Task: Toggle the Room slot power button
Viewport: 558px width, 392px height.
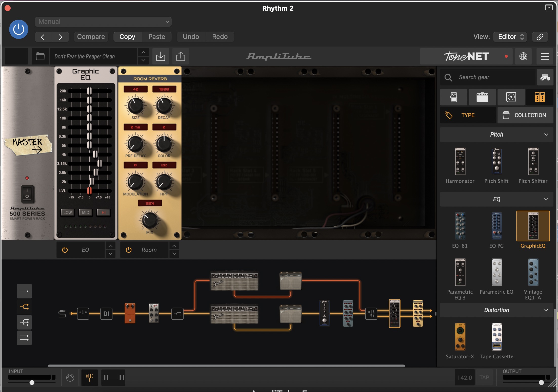Action: 129,250
